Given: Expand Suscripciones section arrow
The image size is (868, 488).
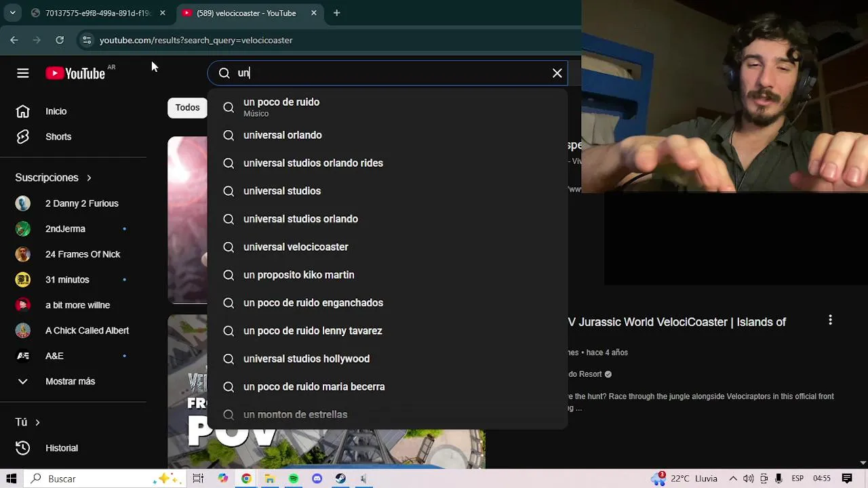Looking at the screenshot, I should (x=89, y=178).
